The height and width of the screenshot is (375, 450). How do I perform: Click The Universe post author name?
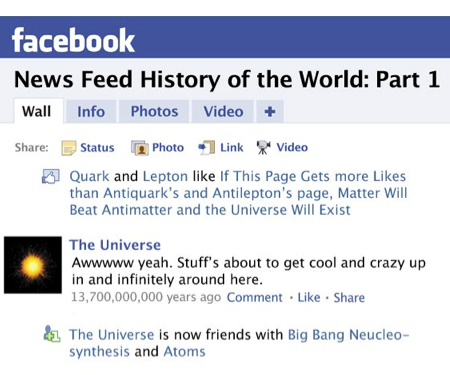(x=115, y=245)
